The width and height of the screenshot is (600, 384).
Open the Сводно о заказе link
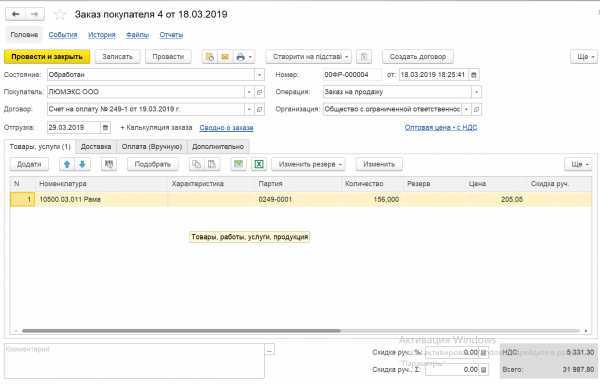pos(227,128)
